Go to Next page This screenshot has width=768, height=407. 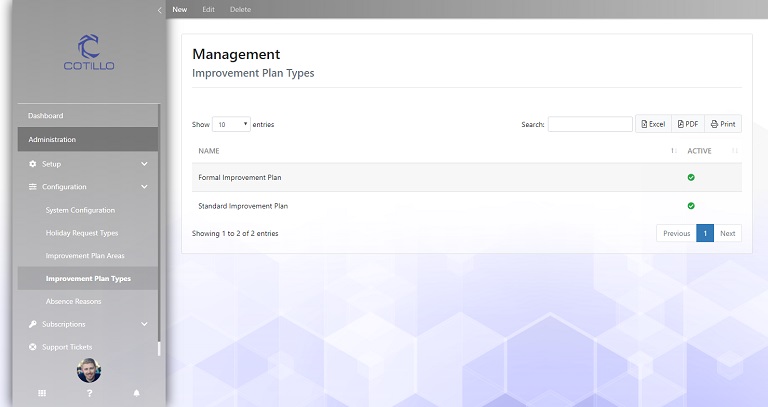tap(727, 233)
